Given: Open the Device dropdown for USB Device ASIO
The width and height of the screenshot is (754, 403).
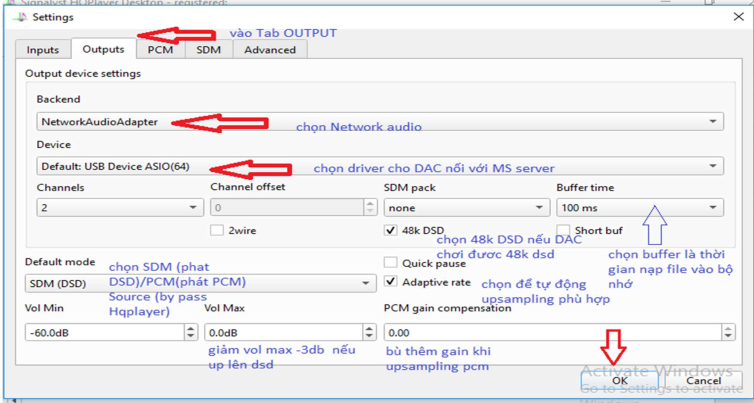Looking at the screenshot, I should tap(380, 167).
